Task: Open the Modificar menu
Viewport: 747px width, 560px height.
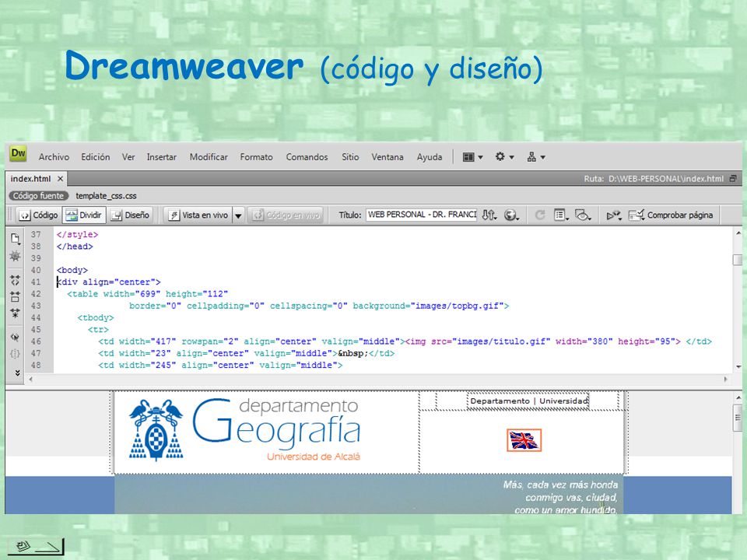Action: point(209,156)
